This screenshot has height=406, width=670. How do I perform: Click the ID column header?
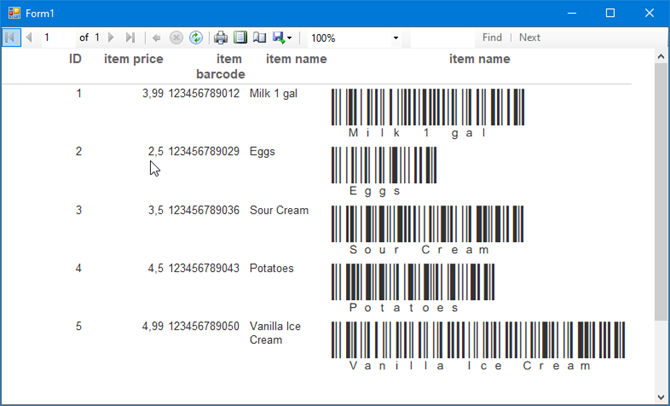[75, 59]
